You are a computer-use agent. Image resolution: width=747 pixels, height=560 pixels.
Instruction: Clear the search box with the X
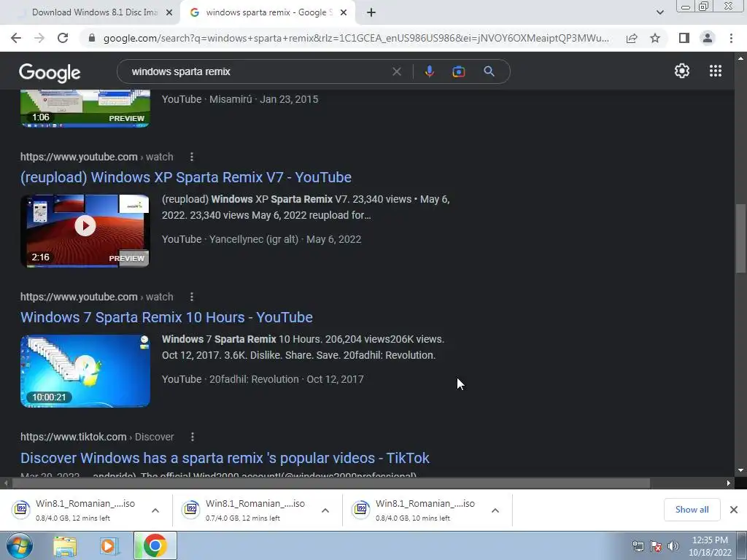[396, 71]
